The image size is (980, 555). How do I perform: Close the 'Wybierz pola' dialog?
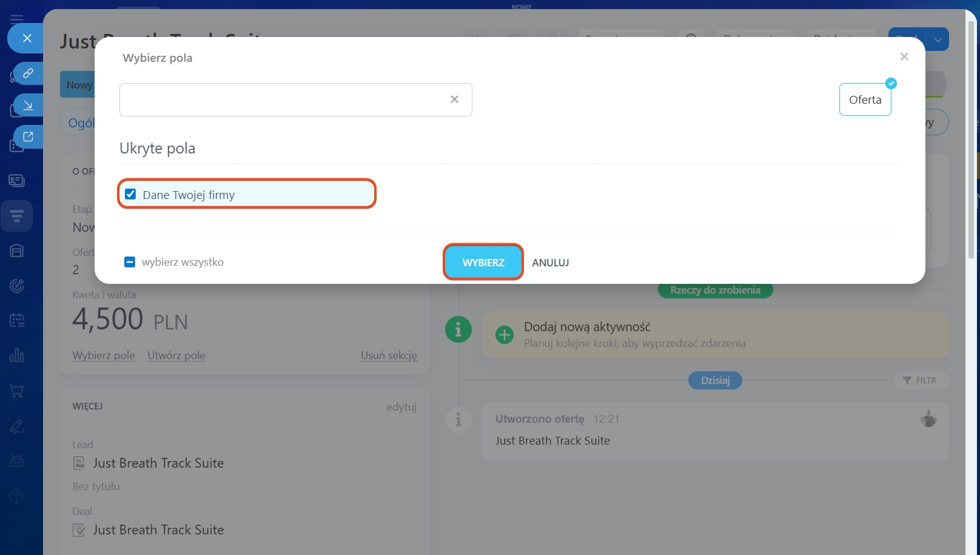click(x=904, y=57)
